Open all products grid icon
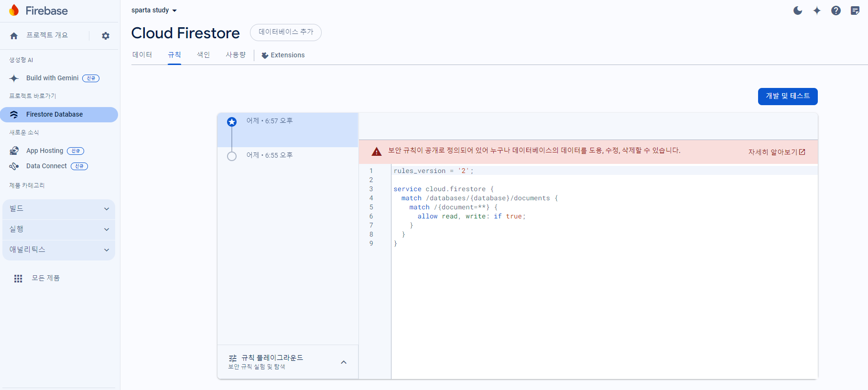This screenshot has height=390, width=868. click(18, 279)
